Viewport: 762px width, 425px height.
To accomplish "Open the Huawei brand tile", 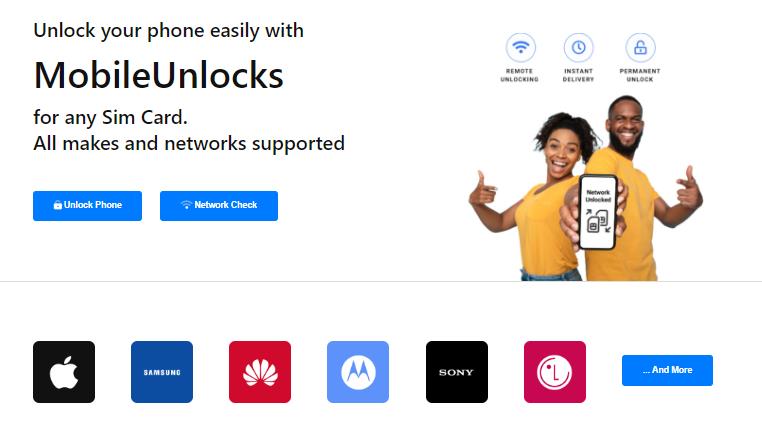I will pyautogui.click(x=260, y=372).
